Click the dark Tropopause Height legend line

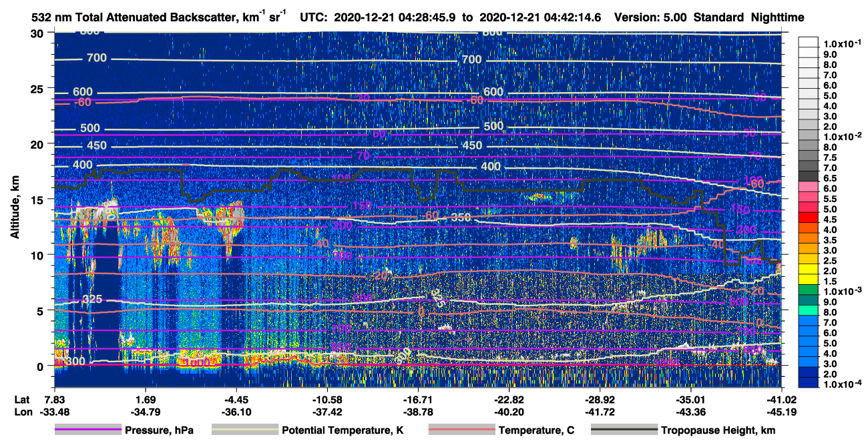(x=624, y=430)
